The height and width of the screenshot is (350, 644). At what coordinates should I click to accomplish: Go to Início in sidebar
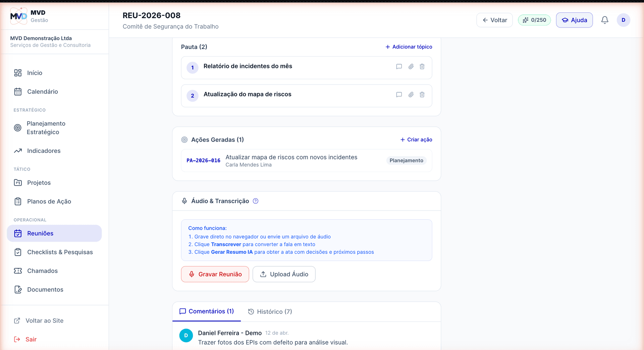pyautogui.click(x=54, y=73)
